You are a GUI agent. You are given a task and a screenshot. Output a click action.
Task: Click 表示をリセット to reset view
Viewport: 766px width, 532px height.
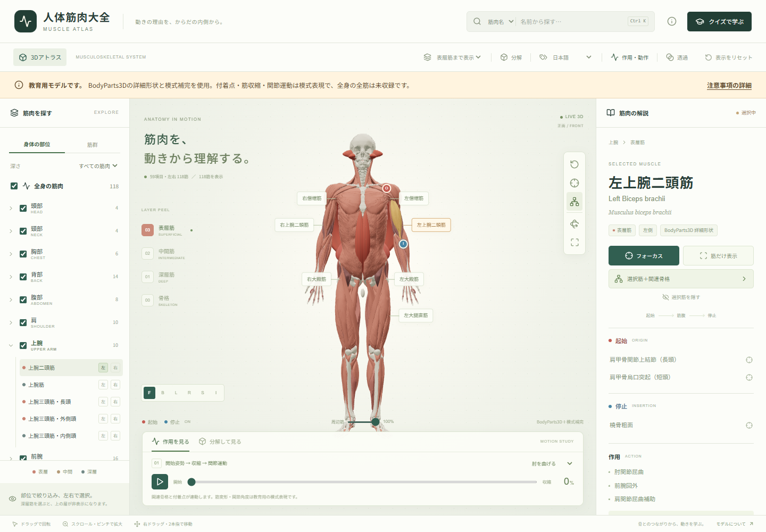[x=729, y=57]
